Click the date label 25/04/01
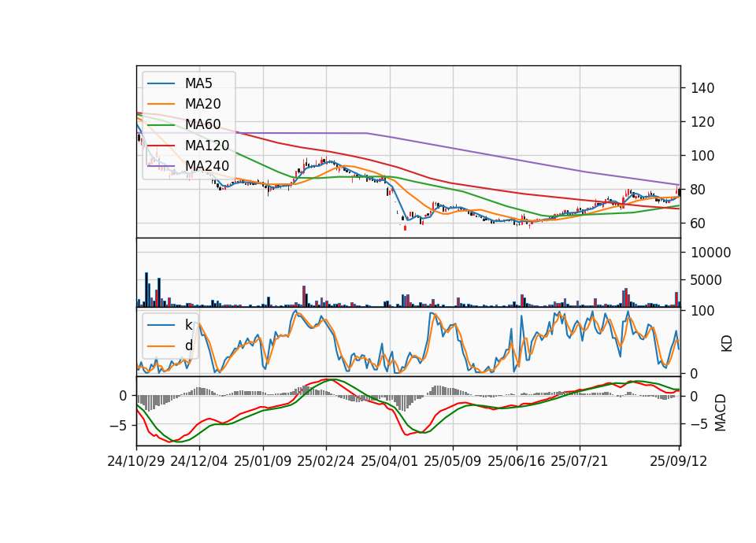756x543 pixels. point(390,461)
